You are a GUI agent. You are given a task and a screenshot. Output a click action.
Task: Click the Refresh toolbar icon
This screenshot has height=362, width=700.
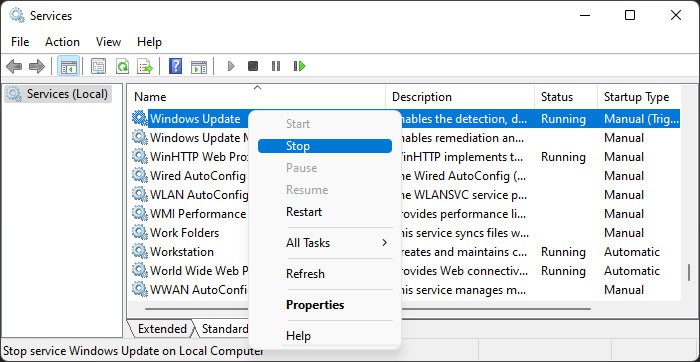point(122,67)
